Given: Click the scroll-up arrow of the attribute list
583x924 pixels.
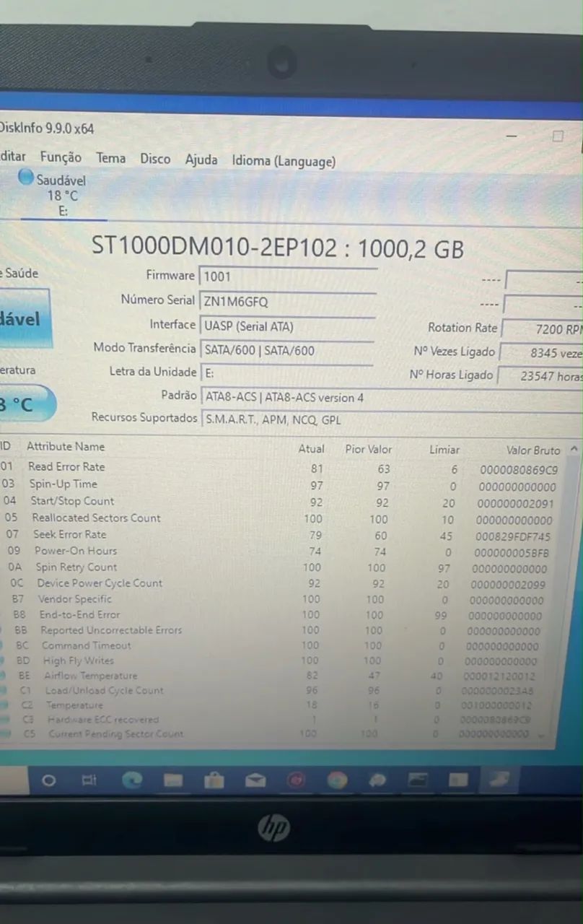Looking at the screenshot, I should point(574,449).
